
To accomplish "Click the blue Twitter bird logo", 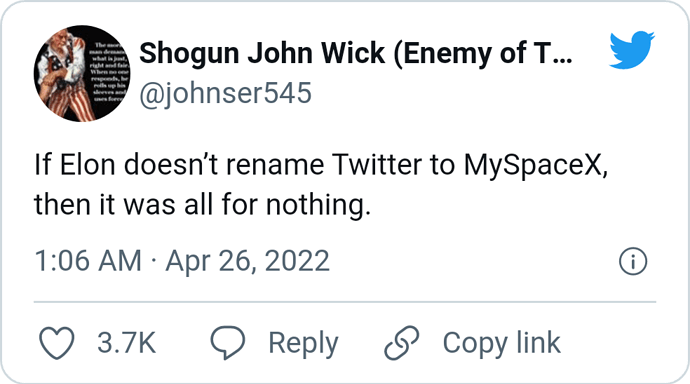I will pos(632,50).
